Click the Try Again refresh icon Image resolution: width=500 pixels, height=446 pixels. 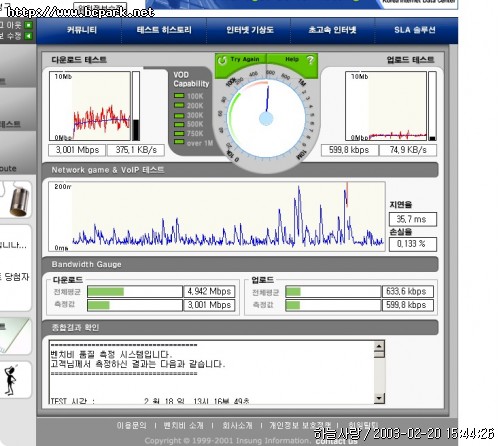click(x=222, y=60)
